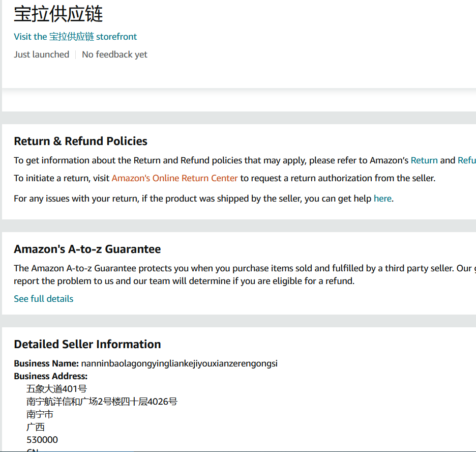This screenshot has height=452, width=476.
Task: Click the 'Detailed Seller Information' heading
Action: pyautogui.click(x=87, y=344)
